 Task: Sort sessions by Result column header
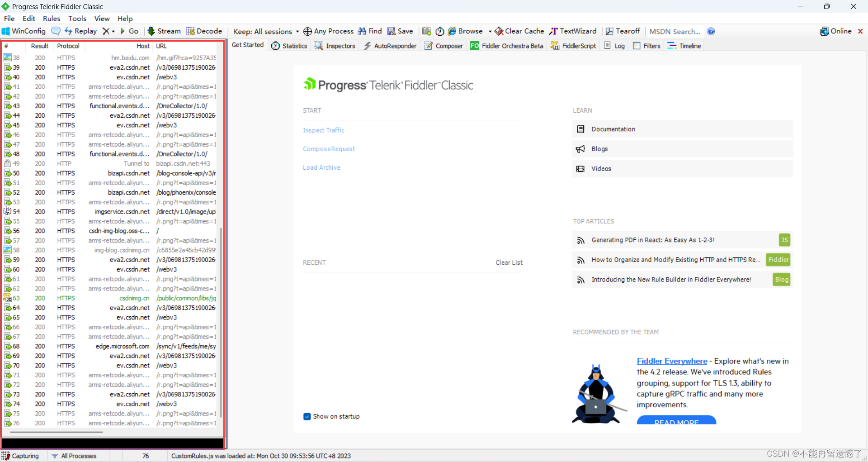(x=39, y=46)
